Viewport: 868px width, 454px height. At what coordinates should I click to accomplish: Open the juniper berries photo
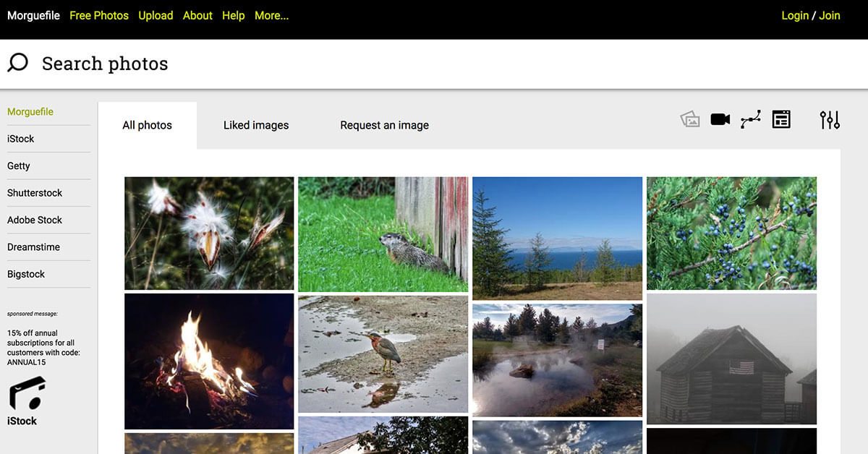(x=731, y=234)
